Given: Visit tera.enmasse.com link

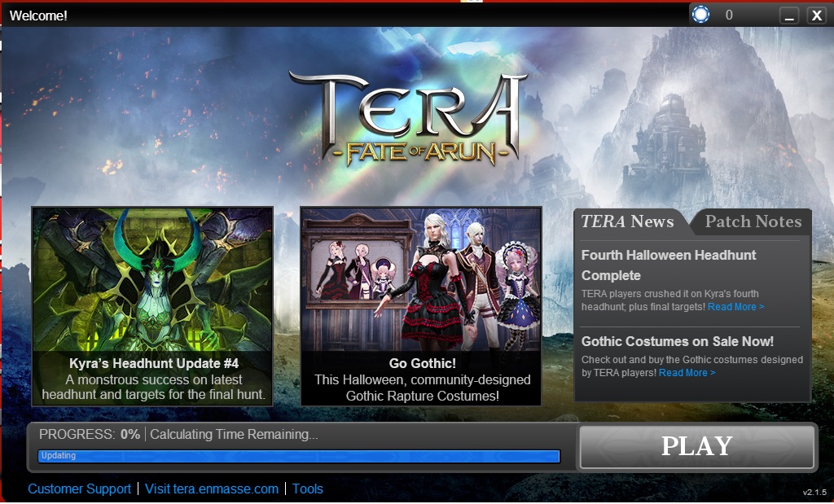Looking at the screenshot, I should coord(212,489).
